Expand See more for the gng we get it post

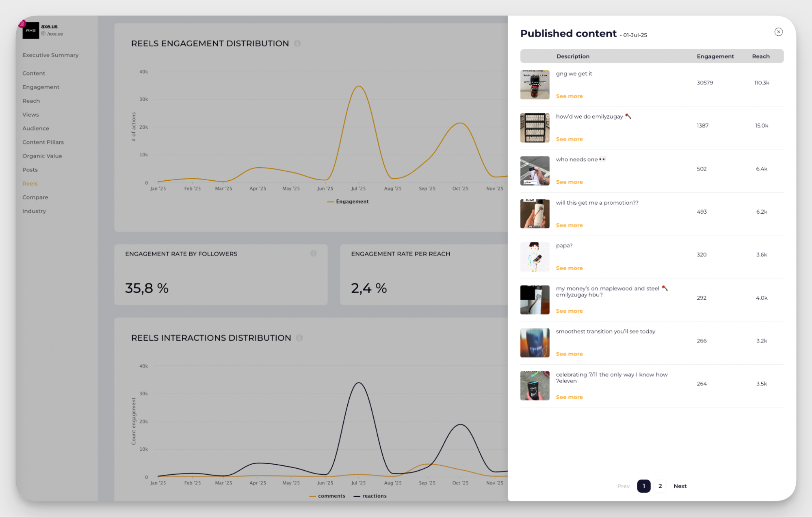click(569, 96)
